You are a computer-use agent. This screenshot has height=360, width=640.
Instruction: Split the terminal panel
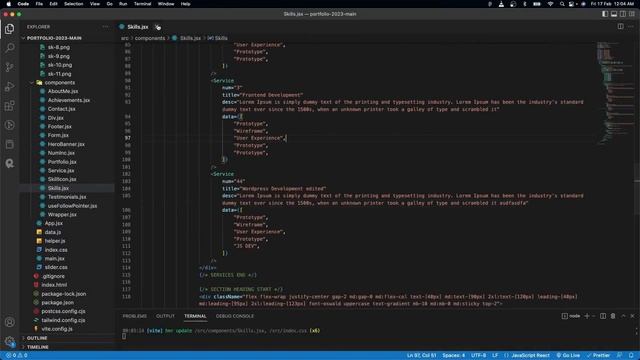click(603, 316)
